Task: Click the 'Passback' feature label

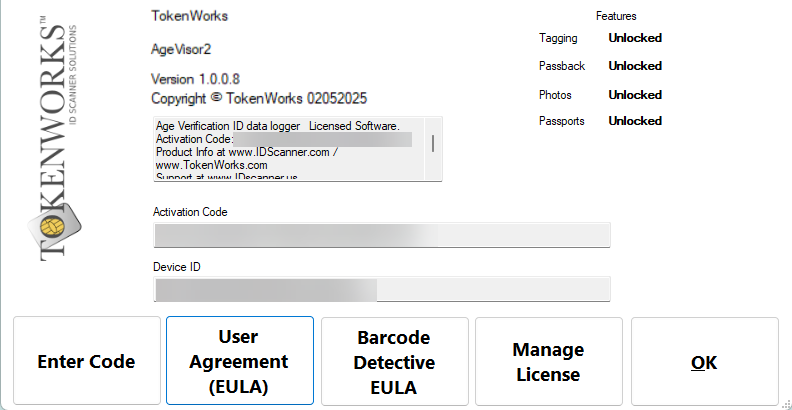Action: coord(562,66)
